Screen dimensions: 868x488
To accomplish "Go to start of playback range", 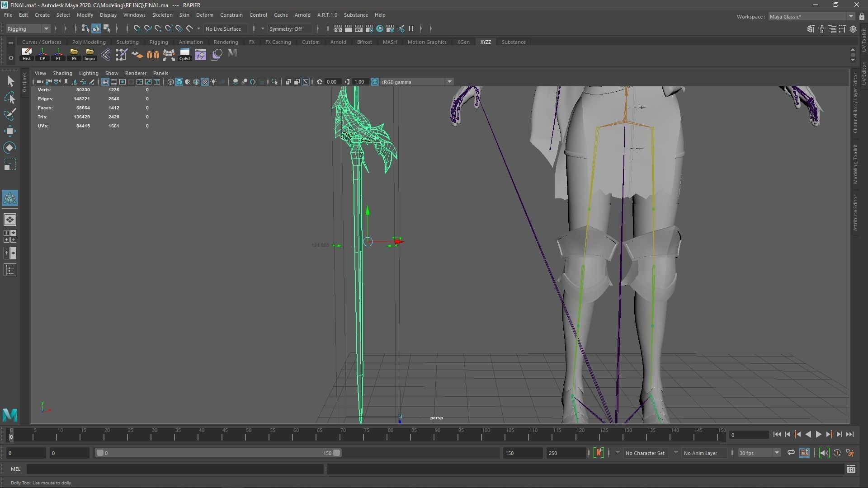I will click(777, 435).
